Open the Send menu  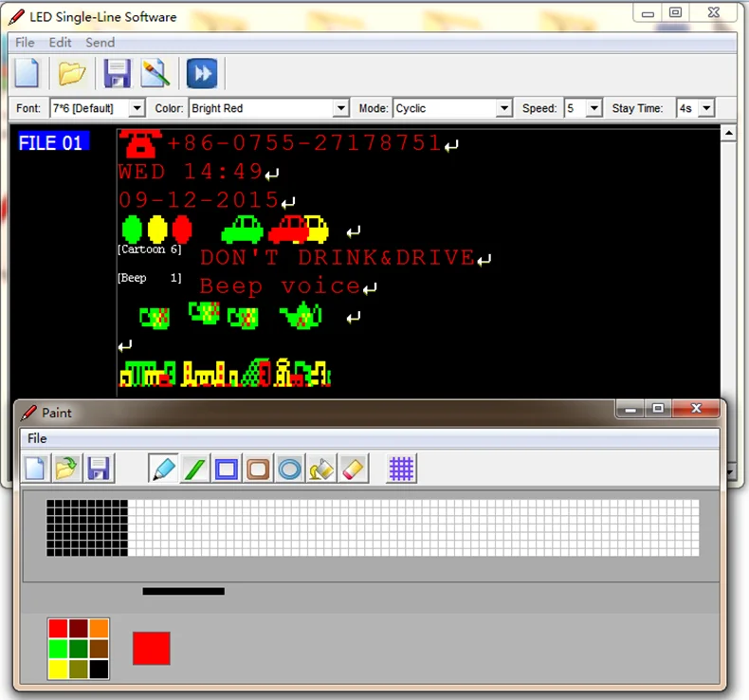pyautogui.click(x=100, y=43)
